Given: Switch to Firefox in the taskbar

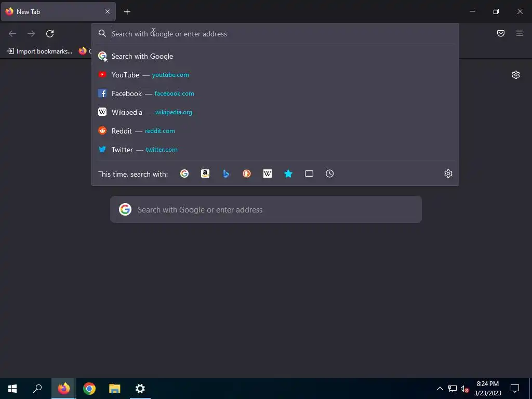Looking at the screenshot, I should 64,389.
